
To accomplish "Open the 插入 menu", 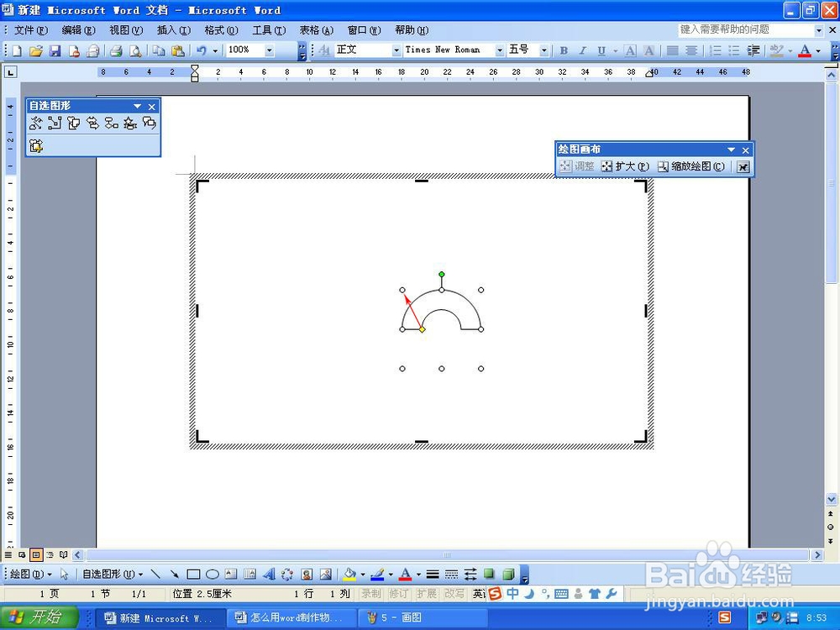I will click(x=174, y=30).
